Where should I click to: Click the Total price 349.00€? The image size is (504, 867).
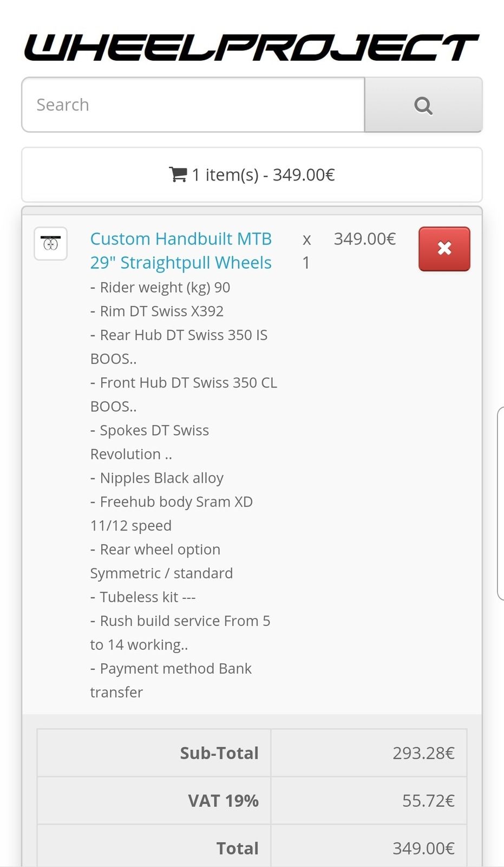coord(424,847)
